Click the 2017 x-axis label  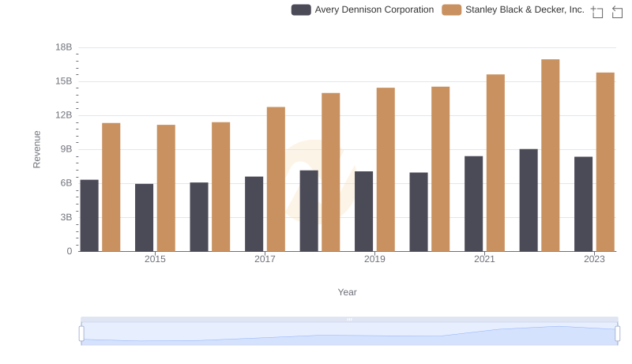(x=265, y=259)
